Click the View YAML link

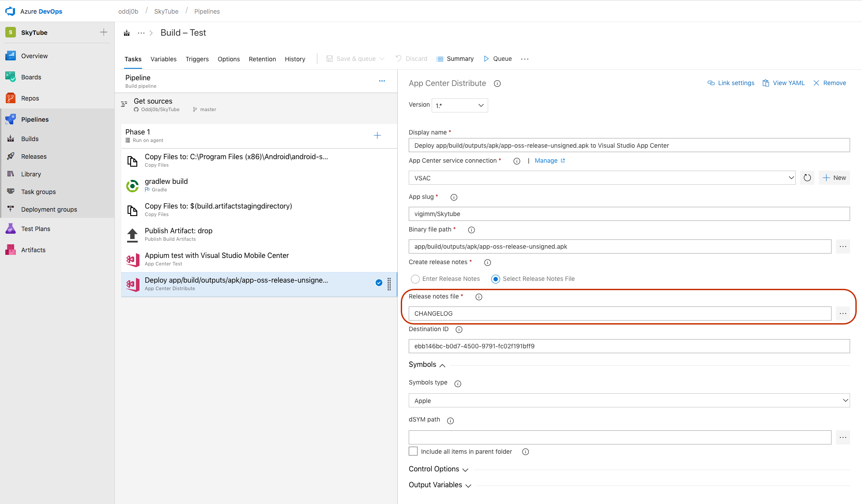pos(787,83)
